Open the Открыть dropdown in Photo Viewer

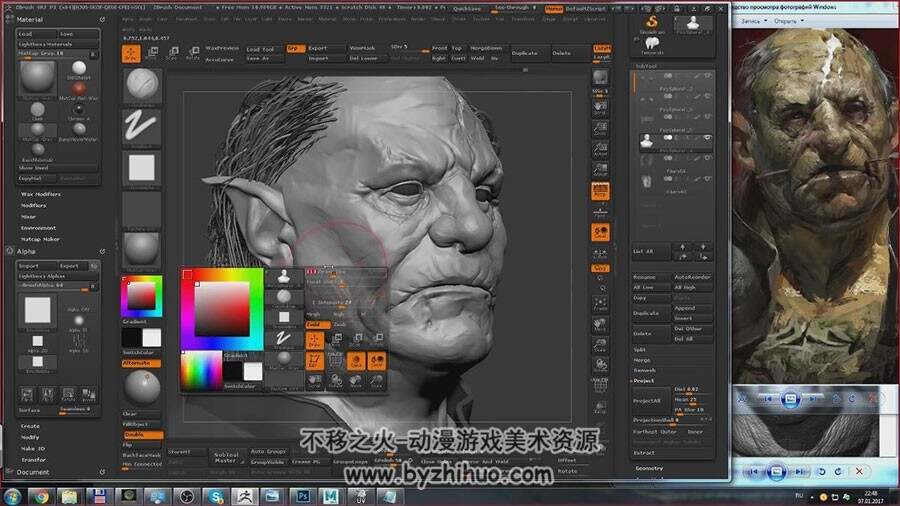coord(788,21)
